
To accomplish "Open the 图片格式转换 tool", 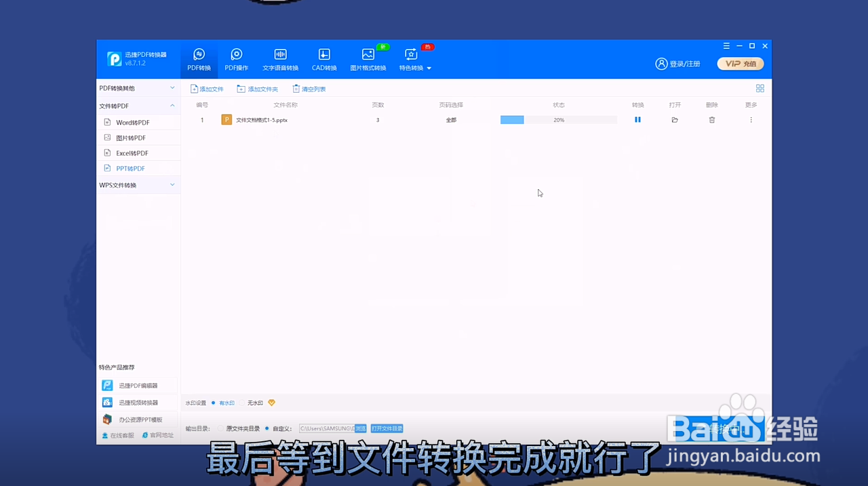I will coord(368,60).
